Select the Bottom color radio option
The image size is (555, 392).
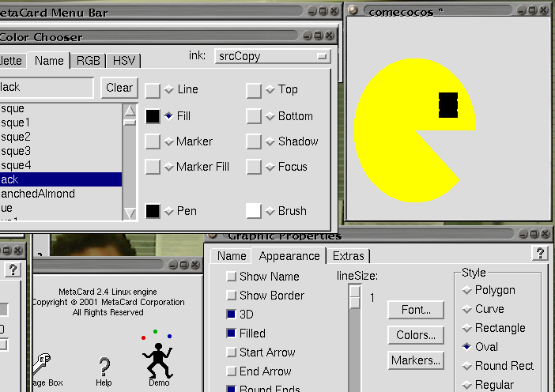[x=270, y=116]
